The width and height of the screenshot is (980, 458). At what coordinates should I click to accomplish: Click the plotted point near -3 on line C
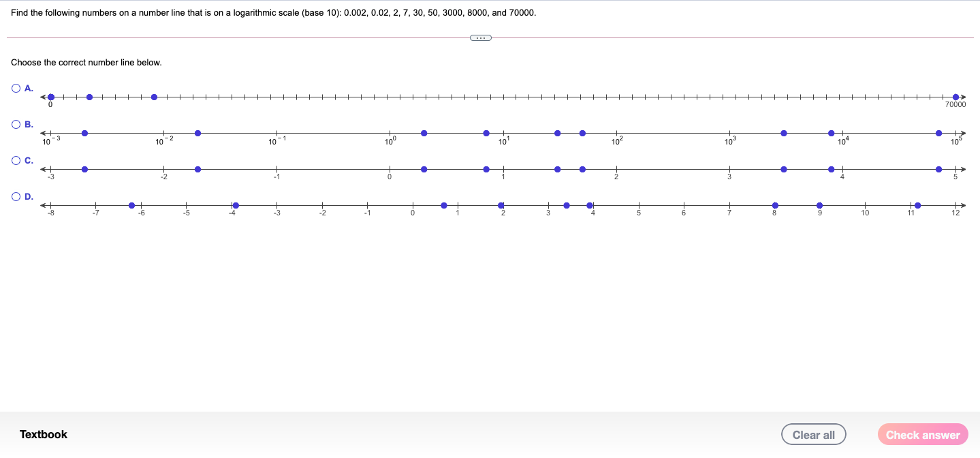coord(84,169)
